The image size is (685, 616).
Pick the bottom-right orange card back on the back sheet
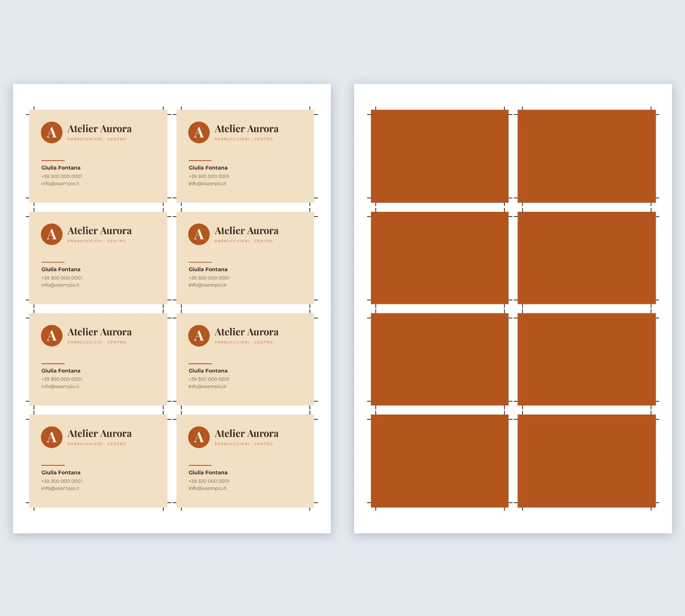pyautogui.click(x=587, y=461)
